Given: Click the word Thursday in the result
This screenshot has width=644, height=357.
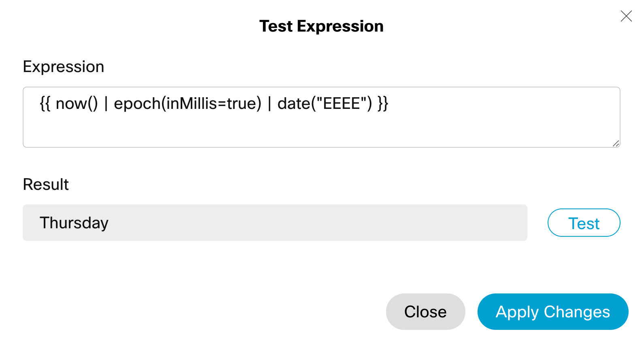Looking at the screenshot, I should (74, 223).
